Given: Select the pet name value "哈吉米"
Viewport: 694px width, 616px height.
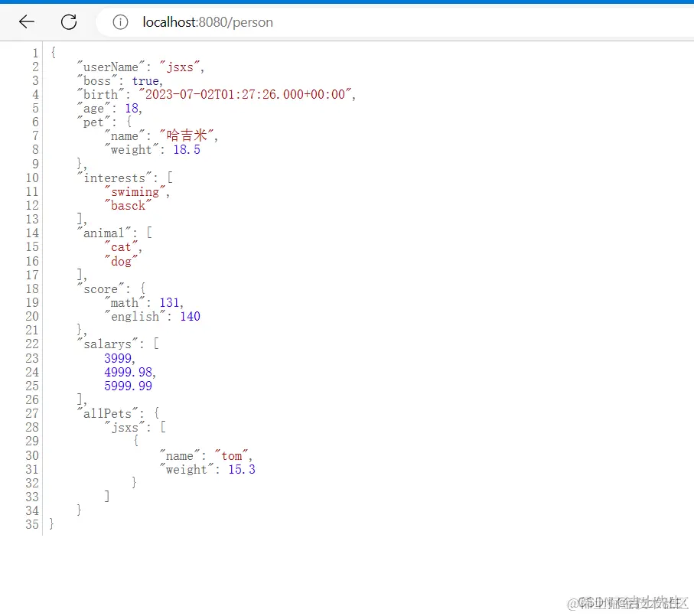Looking at the screenshot, I should point(187,135).
